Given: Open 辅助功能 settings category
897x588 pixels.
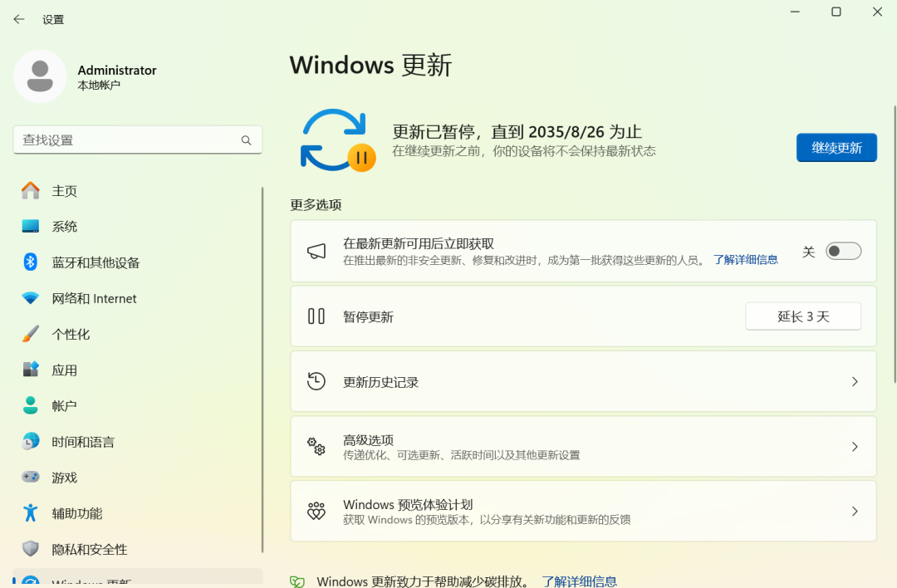Looking at the screenshot, I should pos(137,513).
